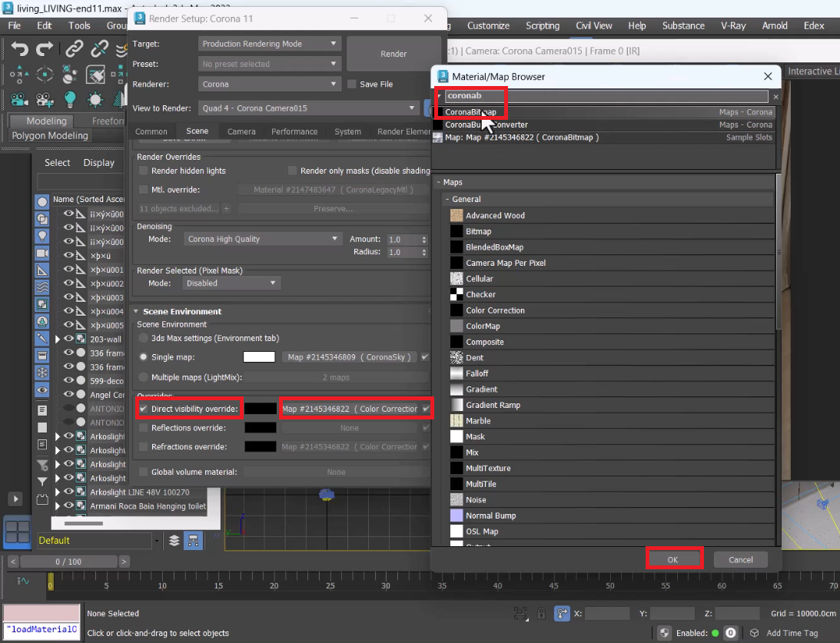The image size is (840, 643).
Task: Enable Mtl. override checkbox
Action: click(x=143, y=190)
